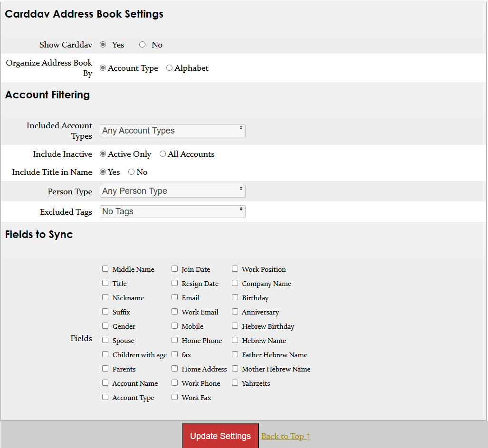Image resolution: width=488 pixels, height=448 pixels.
Task: Enable syncing of Hebrew Birthday
Action: [235, 325]
